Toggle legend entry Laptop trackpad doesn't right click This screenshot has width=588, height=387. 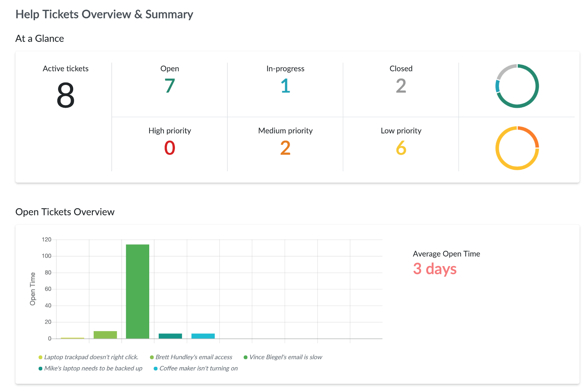click(x=89, y=357)
